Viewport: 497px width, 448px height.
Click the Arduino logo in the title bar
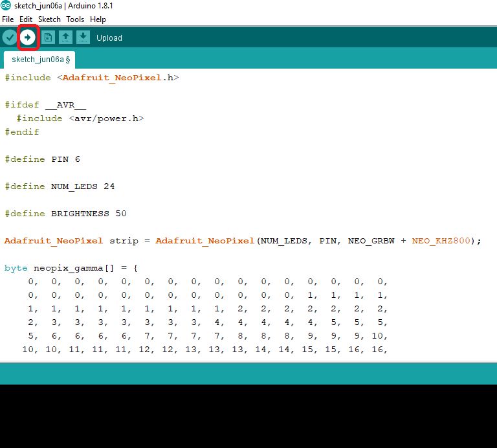6,5
